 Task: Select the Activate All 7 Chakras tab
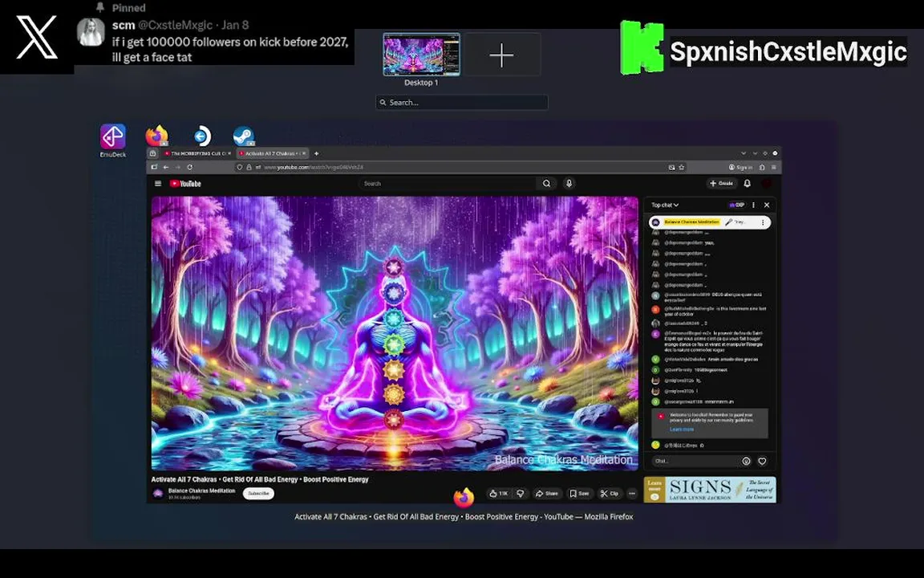(x=271, y=153)
